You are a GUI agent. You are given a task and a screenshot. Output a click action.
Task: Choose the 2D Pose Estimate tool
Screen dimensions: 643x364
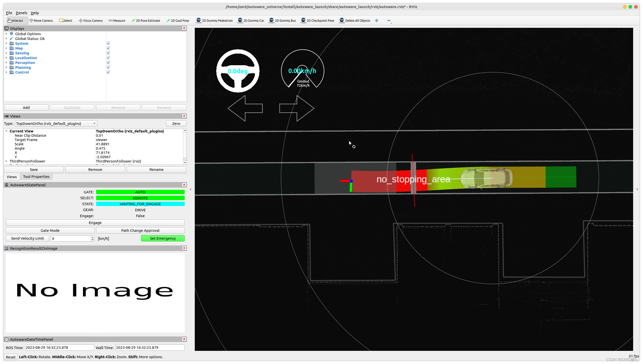tap(146, 20)
